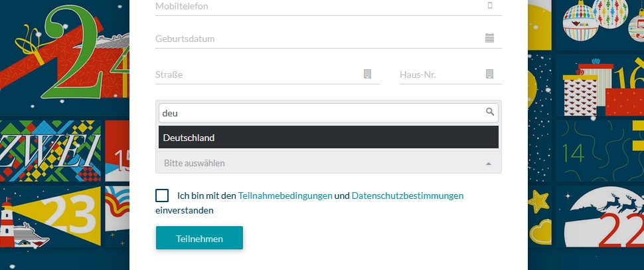
Task: Click into the Straße input field
Action: [x=256, y=74]
